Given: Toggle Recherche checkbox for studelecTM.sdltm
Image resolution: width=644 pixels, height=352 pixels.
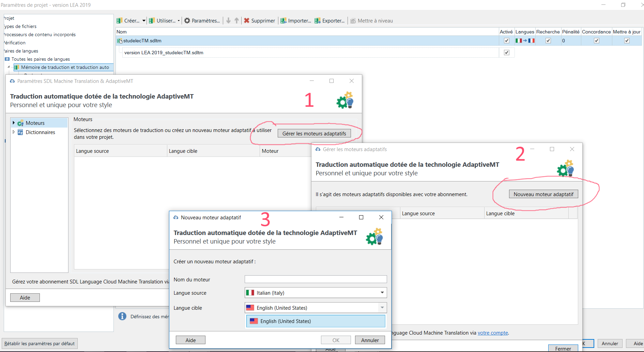Looking at the screenshot, I should (548, 41).
